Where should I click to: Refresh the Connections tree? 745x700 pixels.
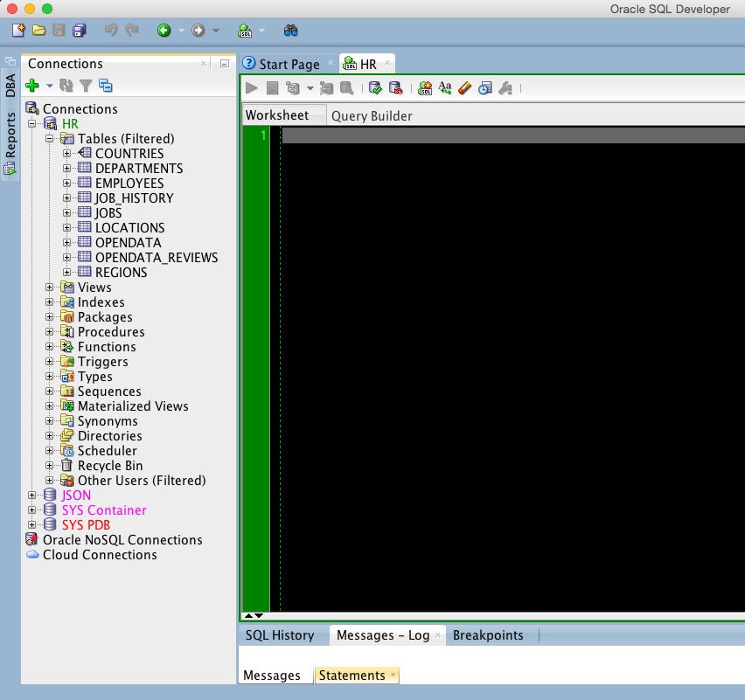(66, 86)
